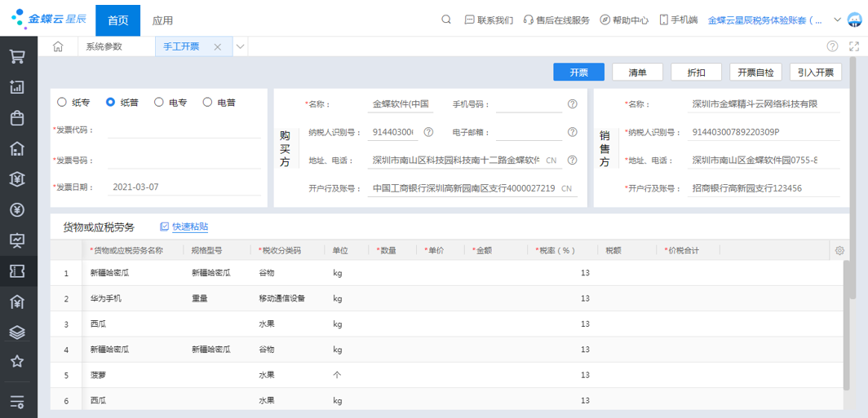This screenshot has width=868, height=418.
Task: Click the 发票号码 input field
Action: coord(184,161)
